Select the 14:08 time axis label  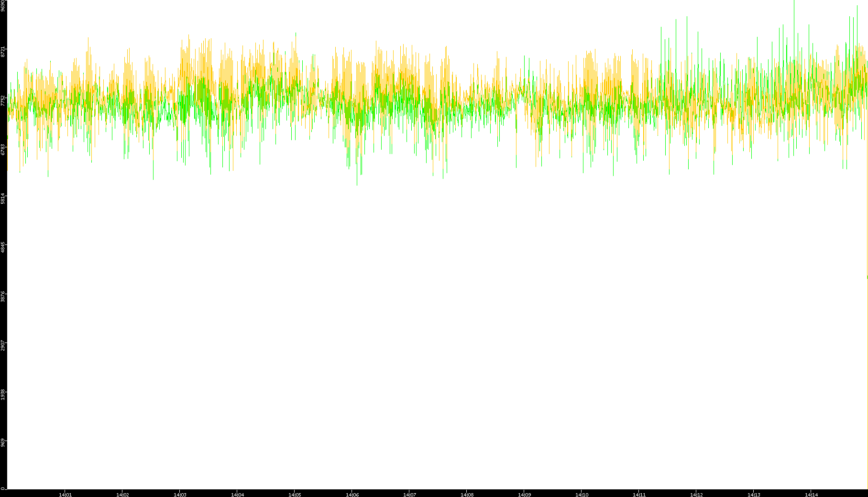[467, 495]
